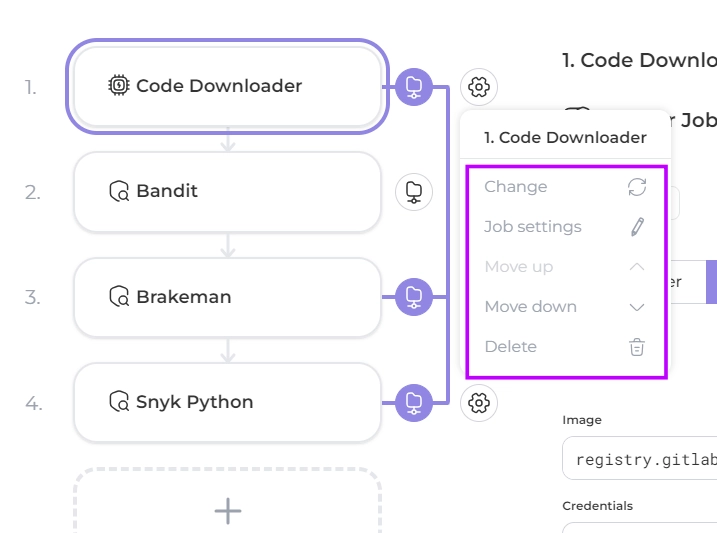Viewport: 717px width, 533px height.
Task: Toggle the artifact connector on Bandit
Action: (414, 192)
